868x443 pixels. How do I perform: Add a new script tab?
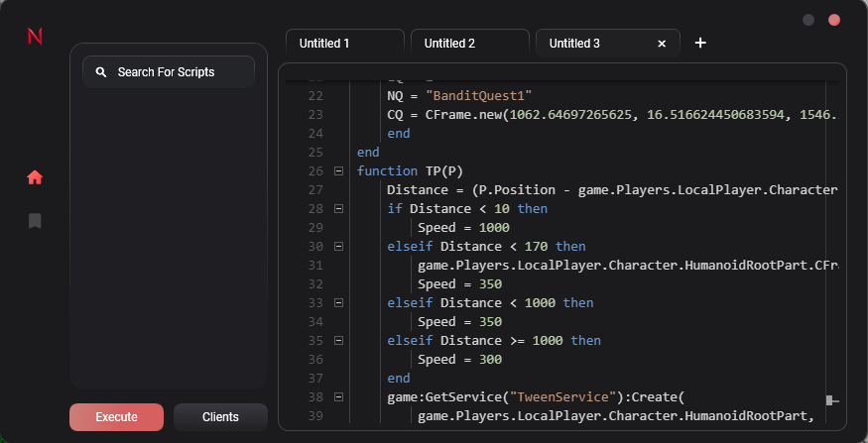(700, 43)
